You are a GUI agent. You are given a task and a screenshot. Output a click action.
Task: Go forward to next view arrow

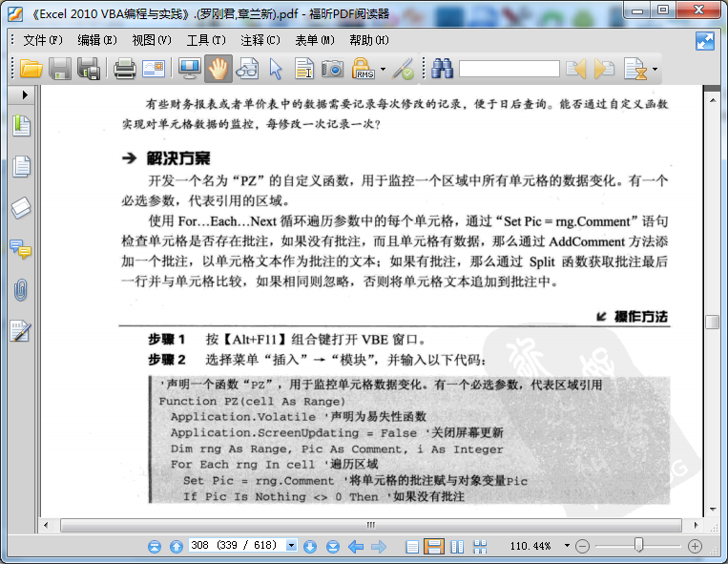coord(379,547)
